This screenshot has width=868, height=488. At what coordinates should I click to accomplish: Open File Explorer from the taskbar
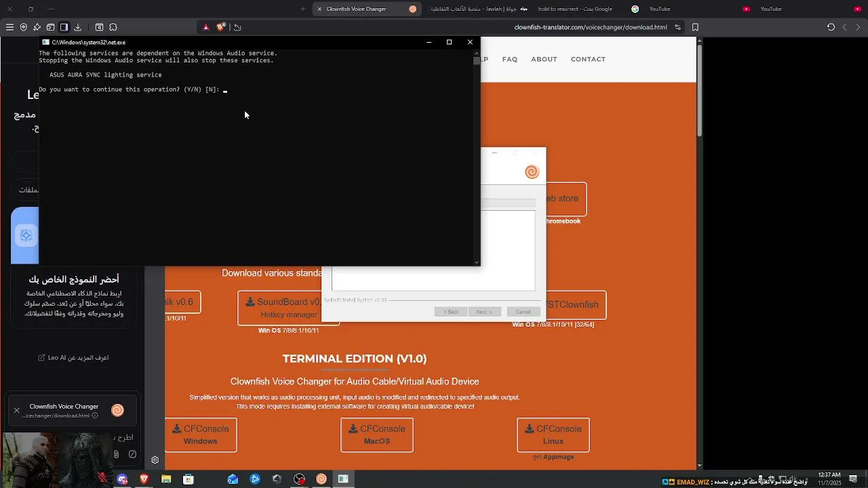point(166,479)
